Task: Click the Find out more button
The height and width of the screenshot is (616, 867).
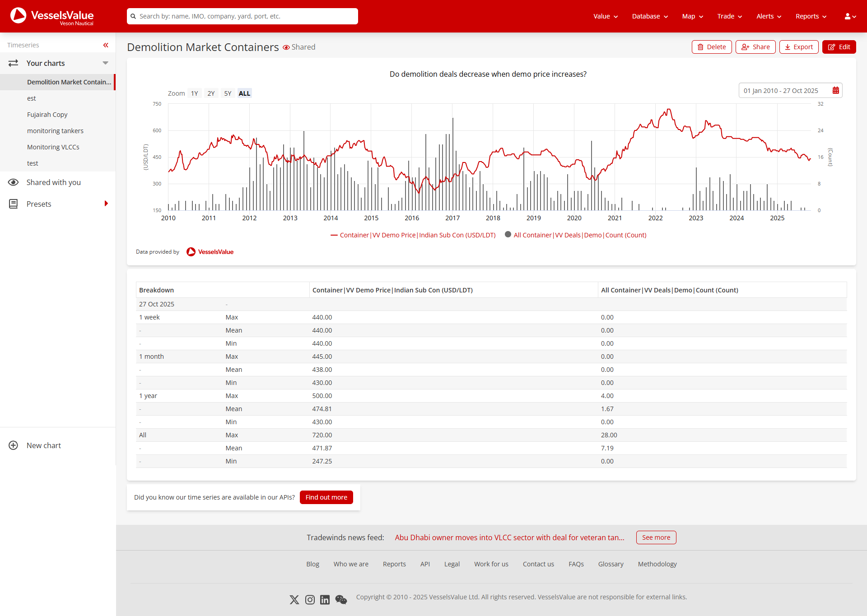Action: click(326, 497)
